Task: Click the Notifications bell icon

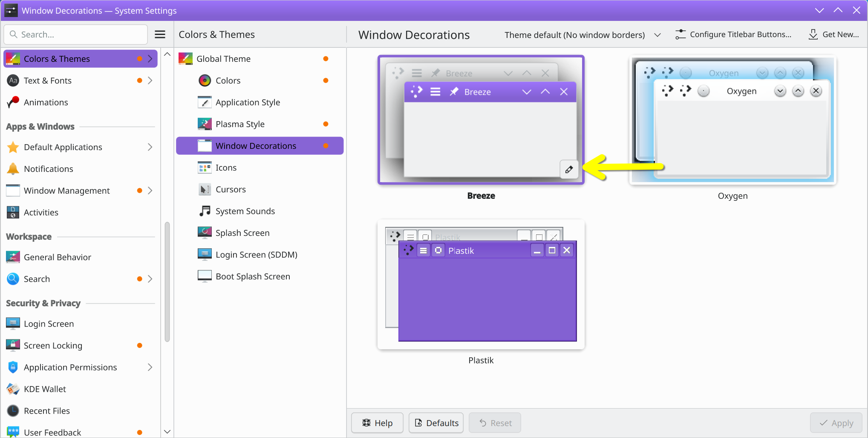Action: (x=13, y=169)
